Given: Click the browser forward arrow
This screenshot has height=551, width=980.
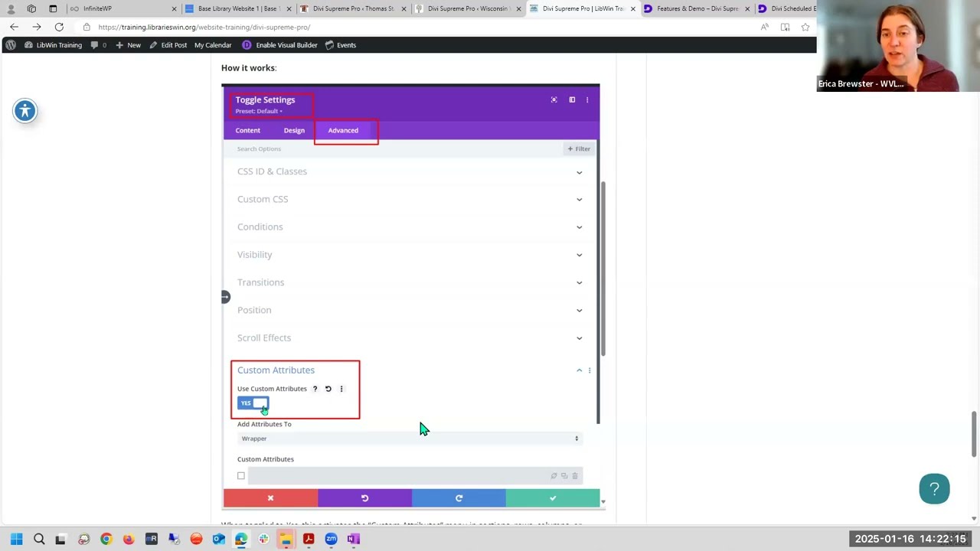Looking at the screenshot, I should pos(36,27).
